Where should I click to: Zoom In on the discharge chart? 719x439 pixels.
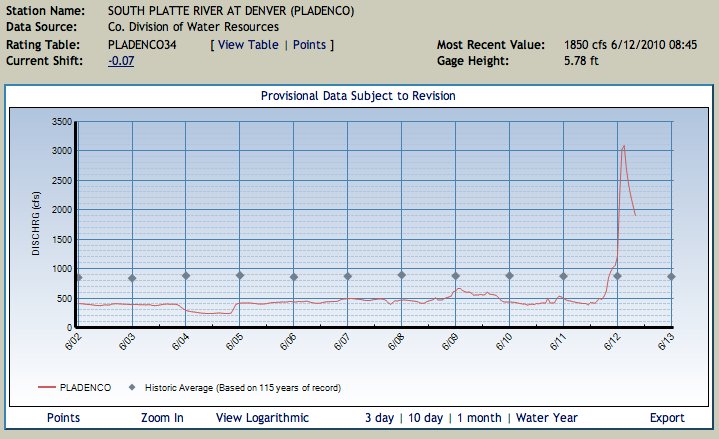162,418
